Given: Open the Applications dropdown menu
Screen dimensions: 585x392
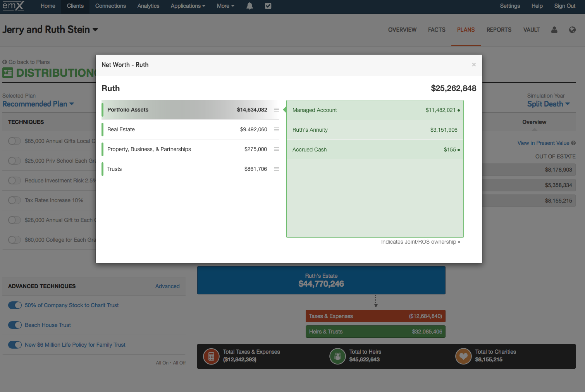Looking at the screenshot, I should (188, 6).
